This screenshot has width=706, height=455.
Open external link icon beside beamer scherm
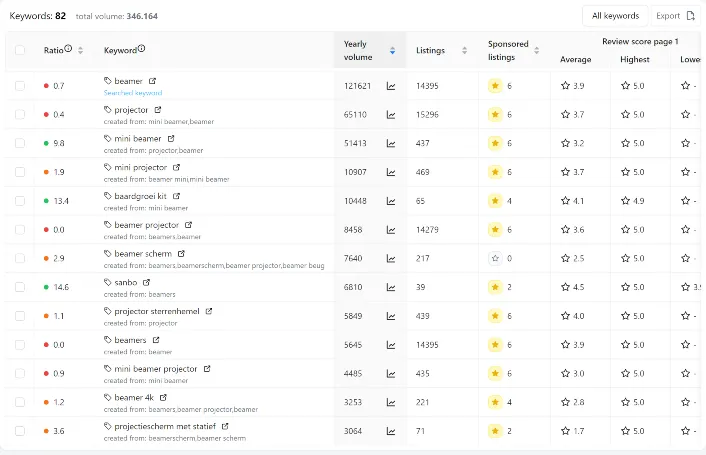181,254
